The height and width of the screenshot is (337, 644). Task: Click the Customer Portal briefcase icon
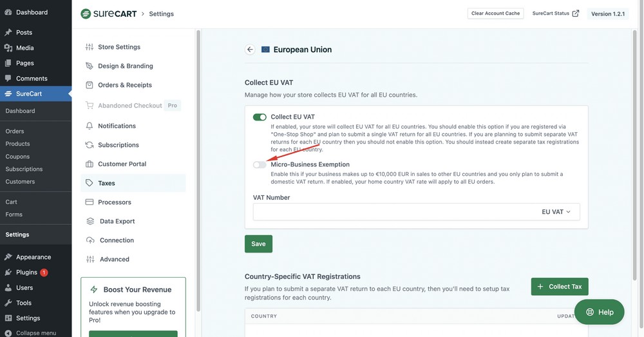coord(89,164)
